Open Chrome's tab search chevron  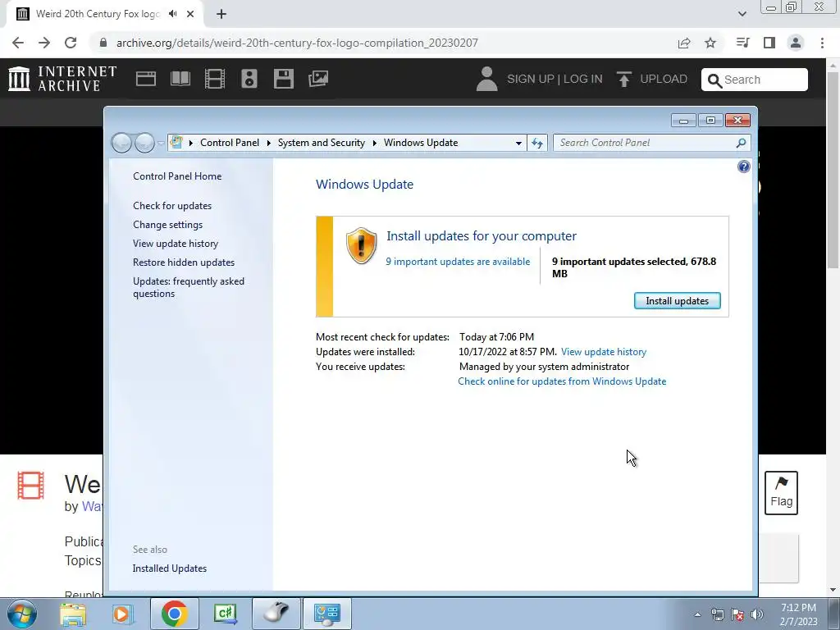coord(742,14)
